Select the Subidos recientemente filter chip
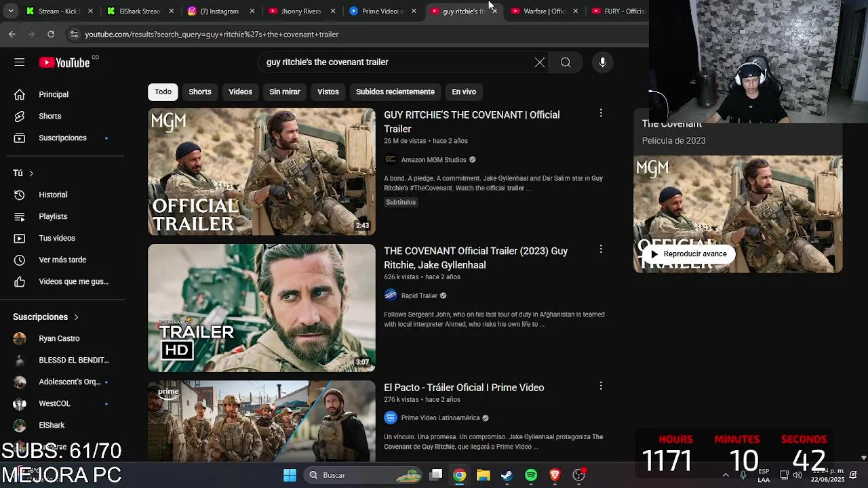Viewport: 868px width, 488px height. [395, 91]
